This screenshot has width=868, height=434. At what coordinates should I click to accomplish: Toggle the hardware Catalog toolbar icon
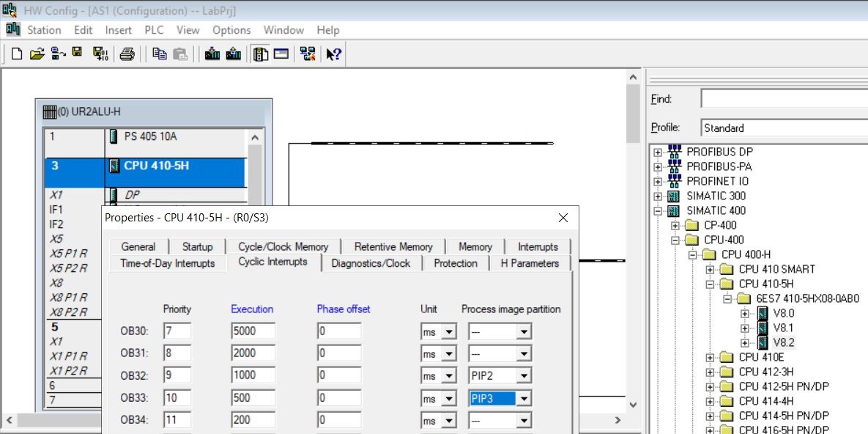click(x=261, y=54)
